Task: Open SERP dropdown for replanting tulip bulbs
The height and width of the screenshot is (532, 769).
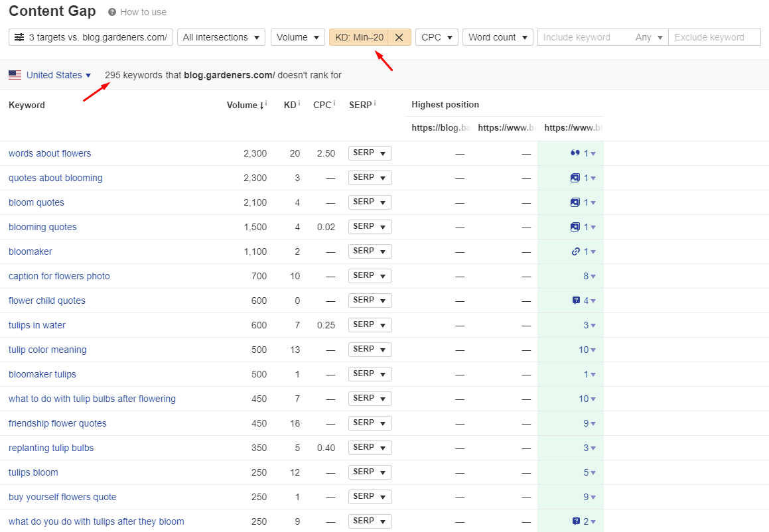Action: point(370,447)
